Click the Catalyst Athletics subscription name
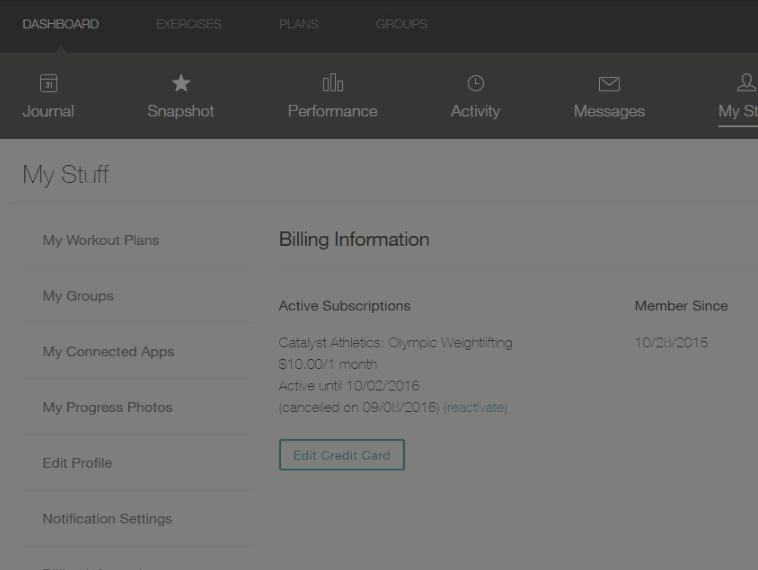The width and height of the screenshot is (758, 570). point(395,343)
